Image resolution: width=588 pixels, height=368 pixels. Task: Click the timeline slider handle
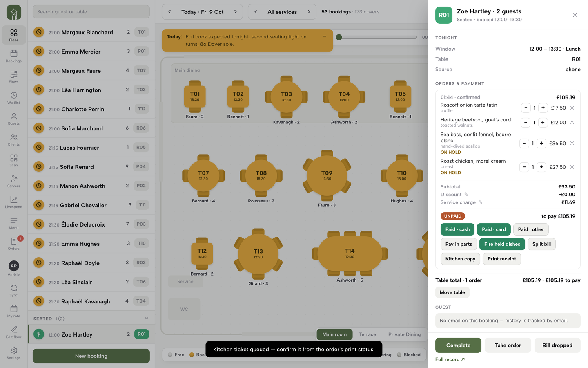click(339, 37)
